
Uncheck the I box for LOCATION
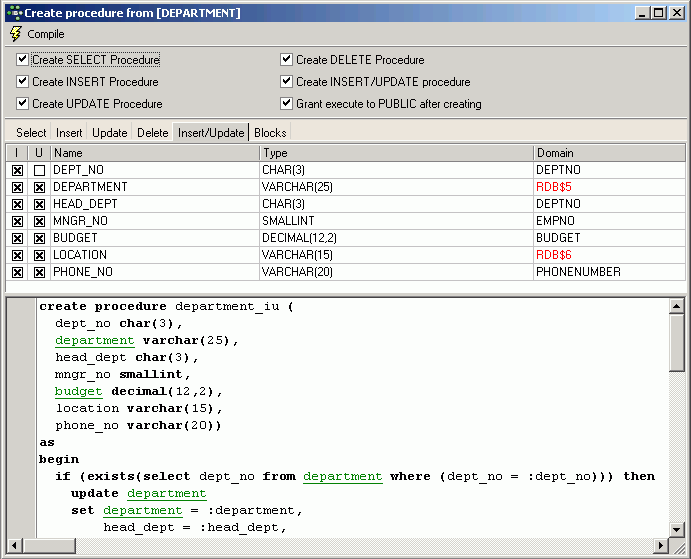click(17, 255)
